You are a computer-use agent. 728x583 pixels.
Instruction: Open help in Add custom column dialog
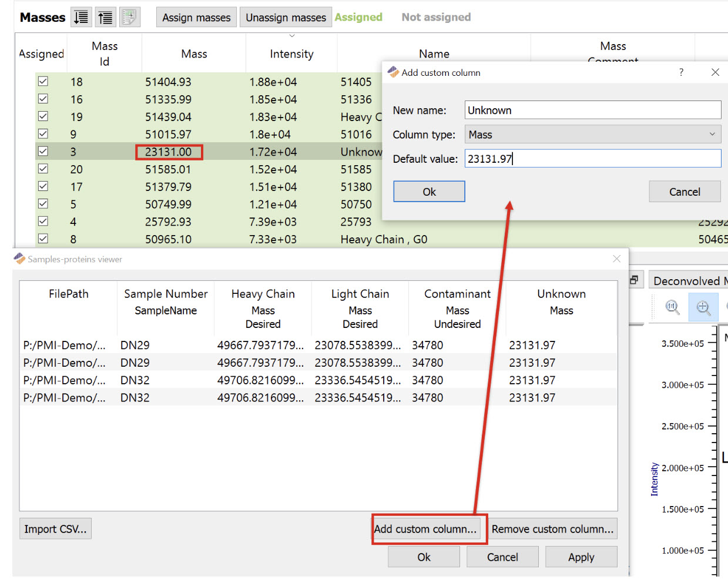(x=681, y=72)
